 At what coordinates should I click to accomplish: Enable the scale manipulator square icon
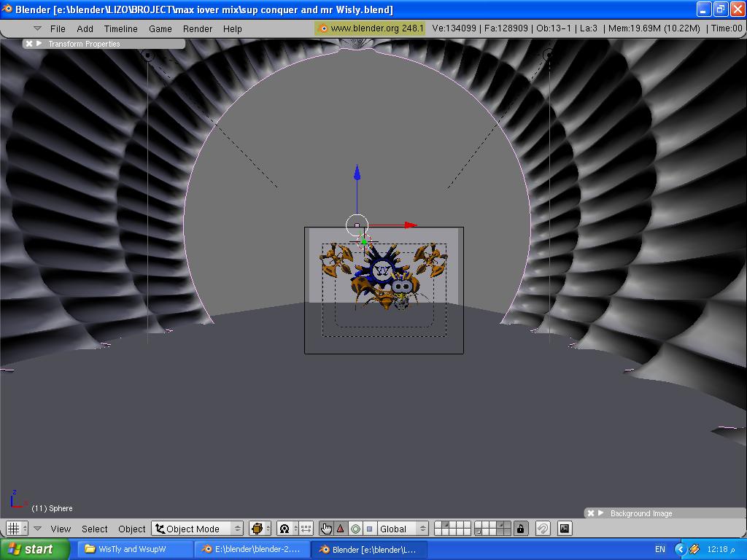[370, 529]
